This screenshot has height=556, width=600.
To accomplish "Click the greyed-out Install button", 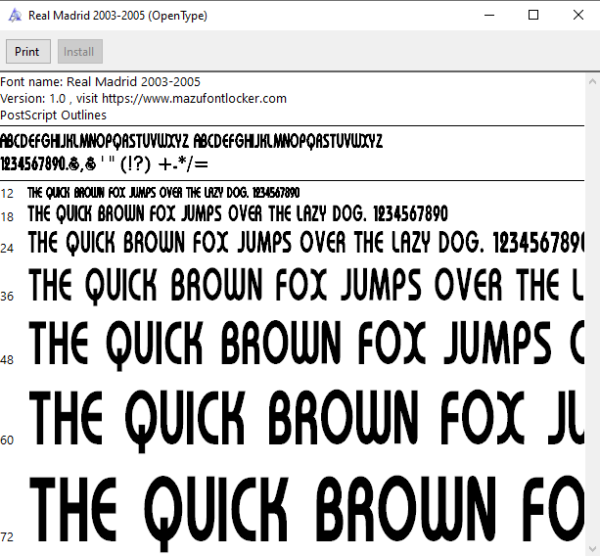I will coord(80,51).
